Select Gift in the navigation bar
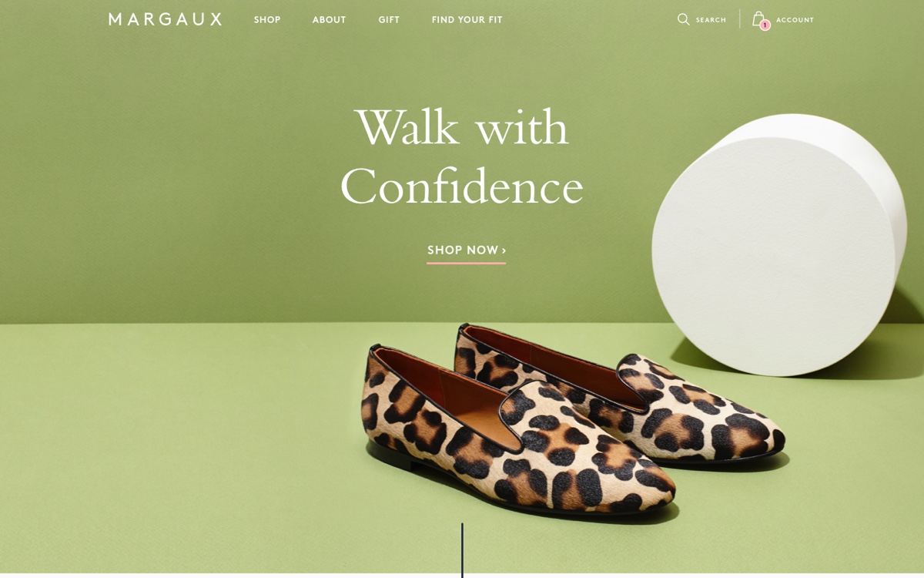 pyautogui.click(x=389, y=20)
